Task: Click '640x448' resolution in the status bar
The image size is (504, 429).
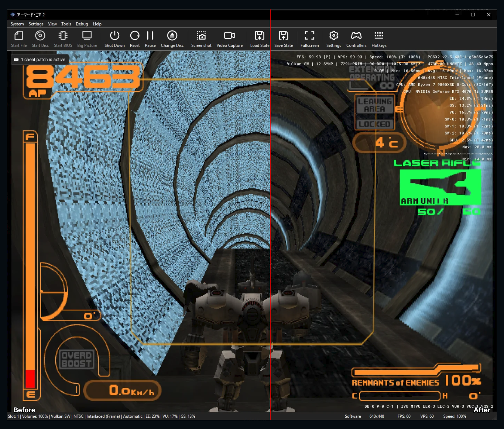Action: click(x=377, y=416)
